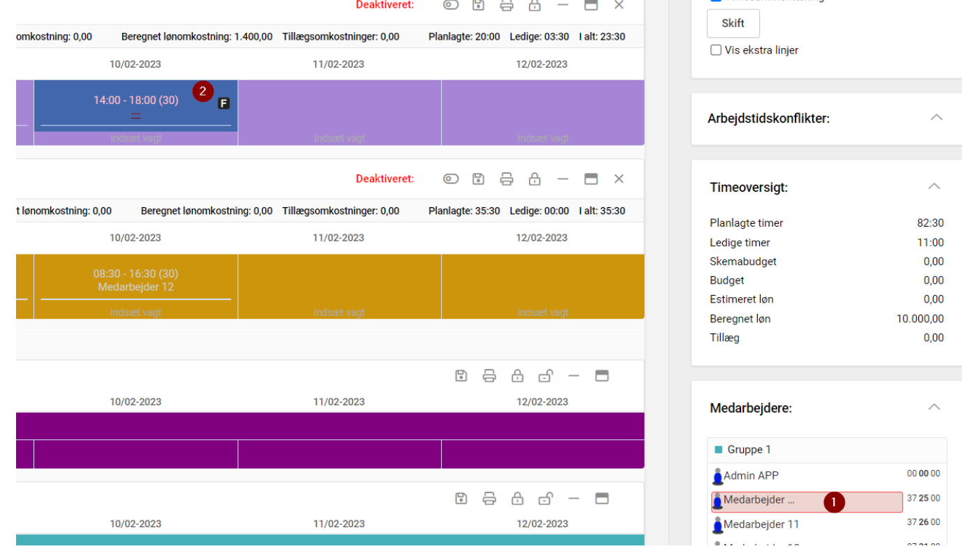Print the yellow Medarbejder 12 schedule
The width and height of the screenshot is (963, 560).
coord(507,179)
